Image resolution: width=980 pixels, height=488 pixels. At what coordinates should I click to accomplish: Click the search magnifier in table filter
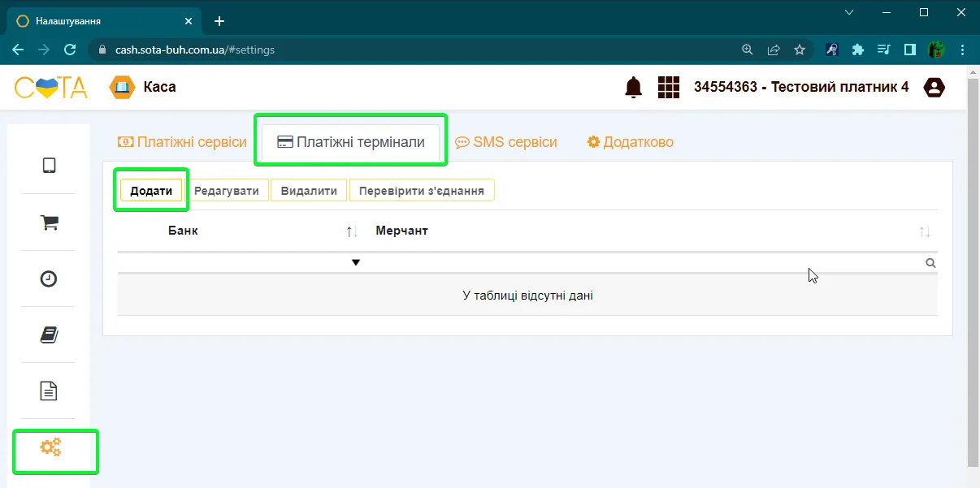(930, 263)
